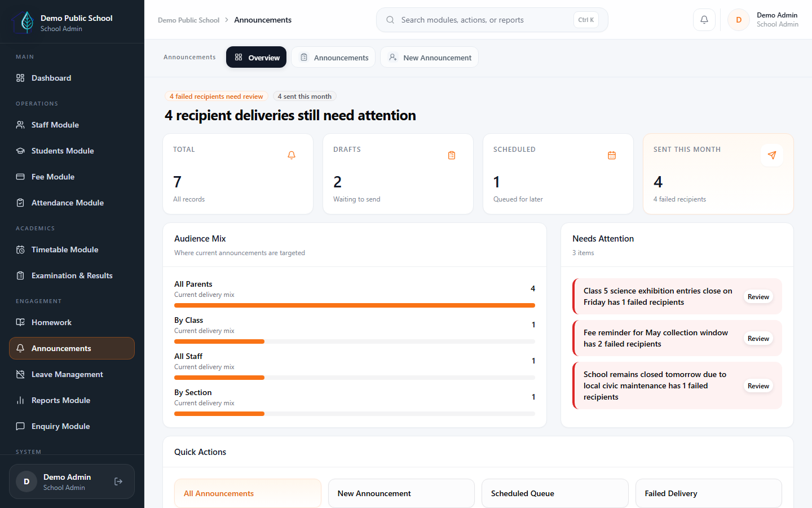This screenshot has width=812, height=508.
Task: Click the Demo Public School breadcrumb link
Action: point(188,20)
